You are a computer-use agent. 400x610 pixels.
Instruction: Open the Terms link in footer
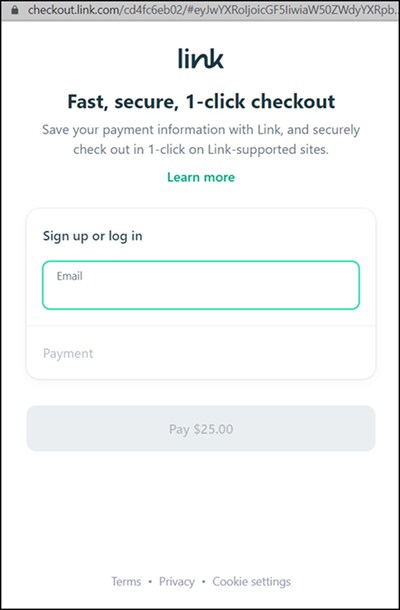coord(126,582)
